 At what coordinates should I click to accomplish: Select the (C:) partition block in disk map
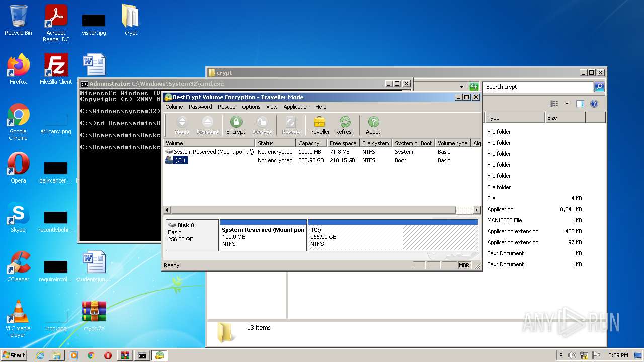393,235
